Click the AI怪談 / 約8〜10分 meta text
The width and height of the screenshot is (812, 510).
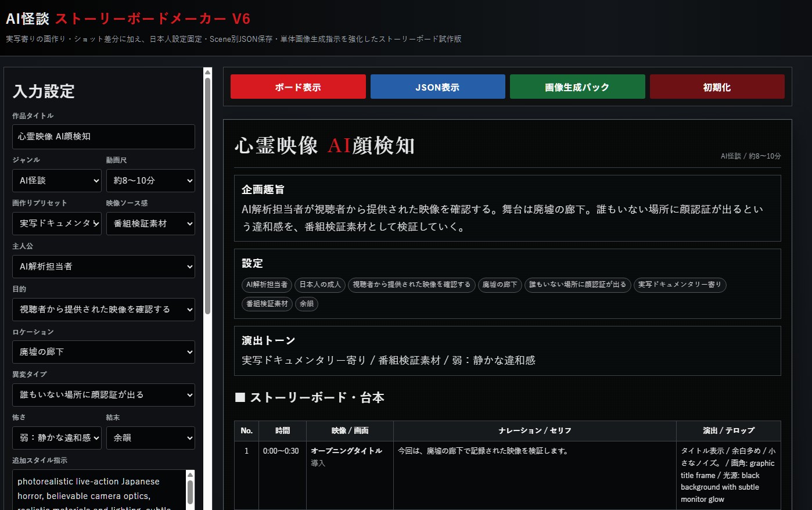(750, 156)
